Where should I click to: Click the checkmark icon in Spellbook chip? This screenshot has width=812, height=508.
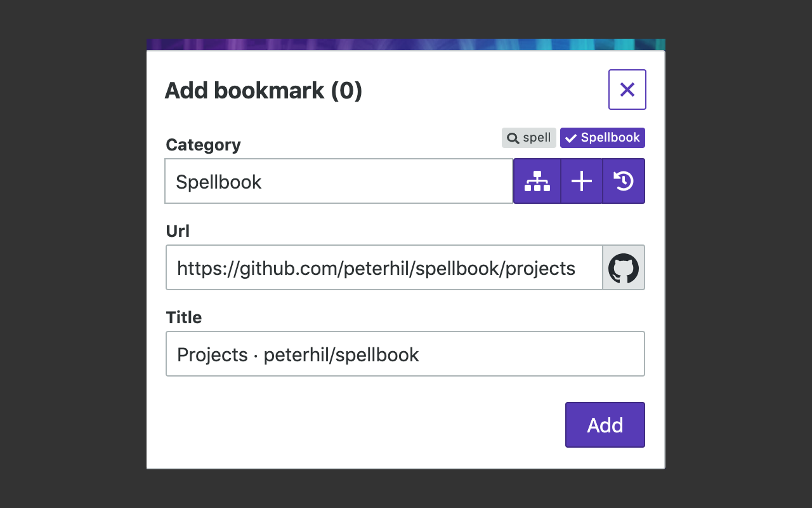point(571,138)
